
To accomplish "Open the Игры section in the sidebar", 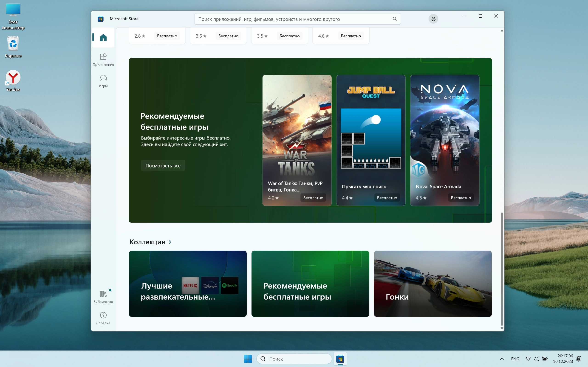I will tap(103, 81).
